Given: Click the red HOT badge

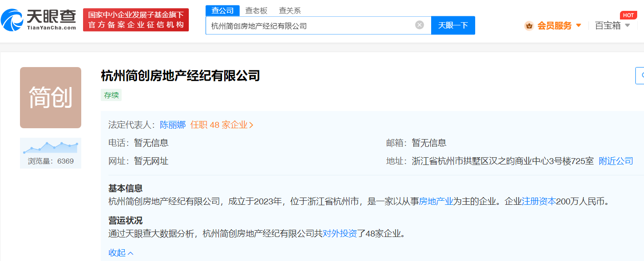Looking at the screenshot, I should pyautogui.click(x=628, y=15).
